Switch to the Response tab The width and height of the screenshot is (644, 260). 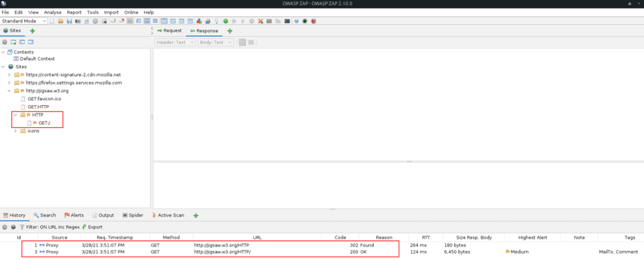pyautogui.click(x=204, y=31)
